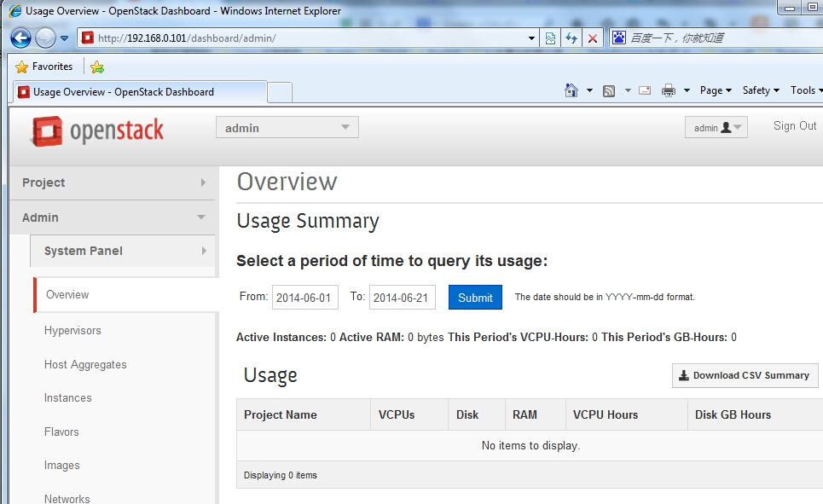Select Overview in the sidebar
823x504 pixels.
[x=125, y=295]
